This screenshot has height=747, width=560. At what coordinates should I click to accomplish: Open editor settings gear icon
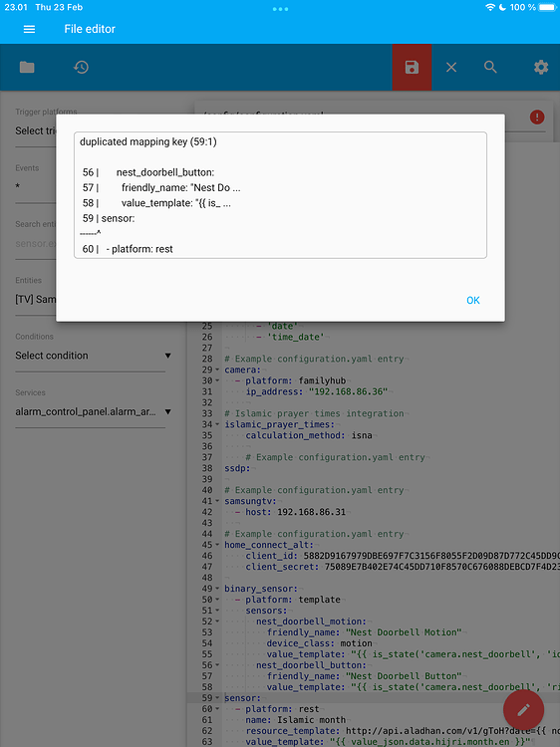[x=541, y=67]
